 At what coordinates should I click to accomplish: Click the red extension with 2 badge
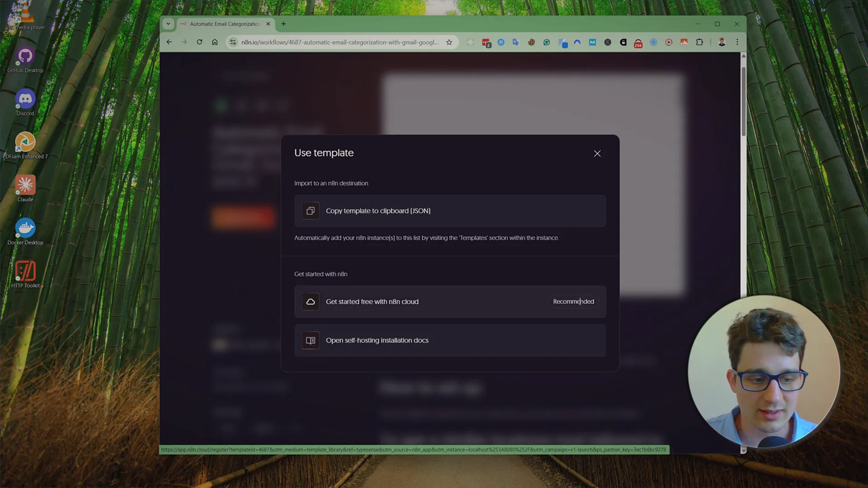[486, 42]
